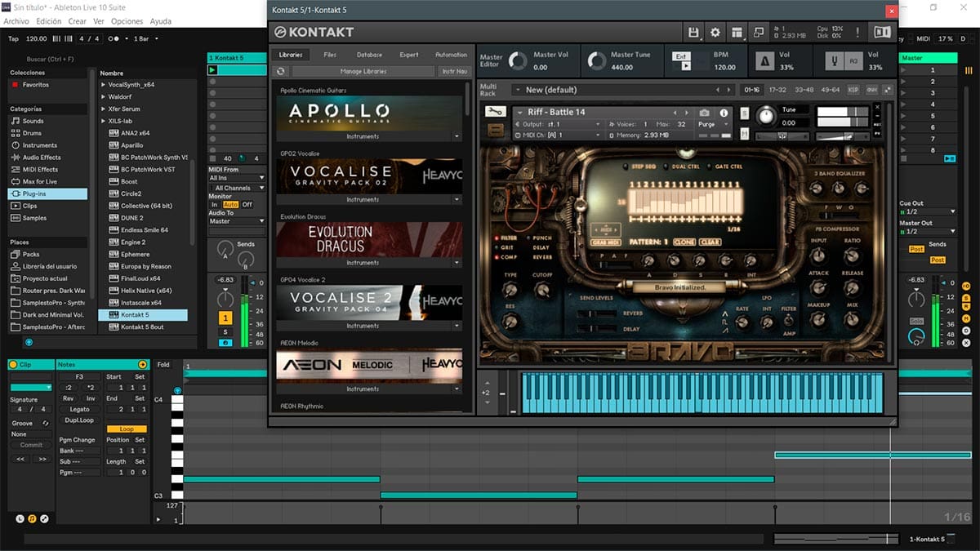
Task: Toggle MIDI editor preview headphone icon
Action: [x=177, y=391]
